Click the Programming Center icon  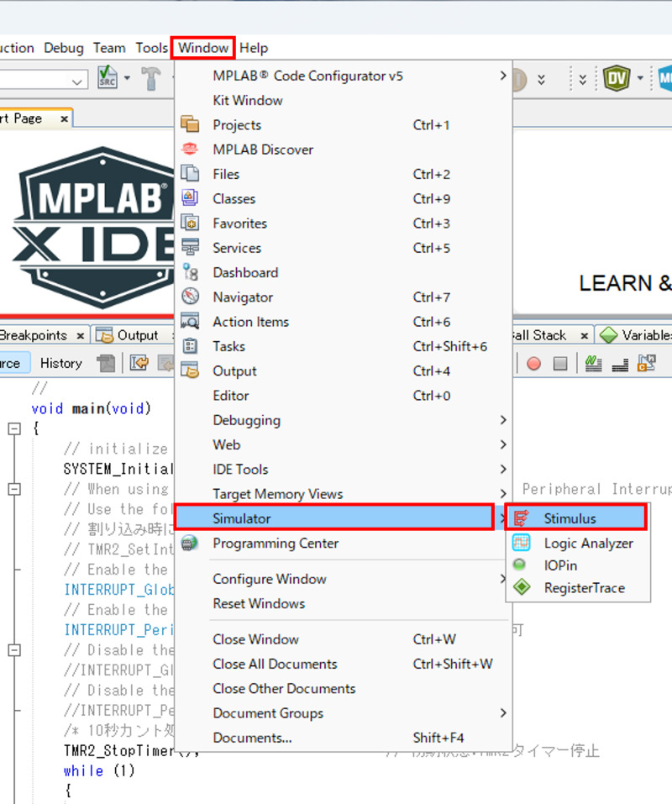(190, 544)
